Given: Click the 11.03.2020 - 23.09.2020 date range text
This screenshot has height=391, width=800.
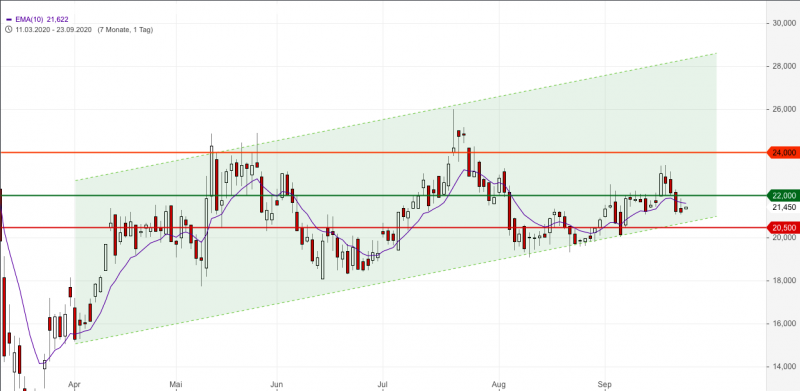Looking at the screenshot, I should [53, 30].
